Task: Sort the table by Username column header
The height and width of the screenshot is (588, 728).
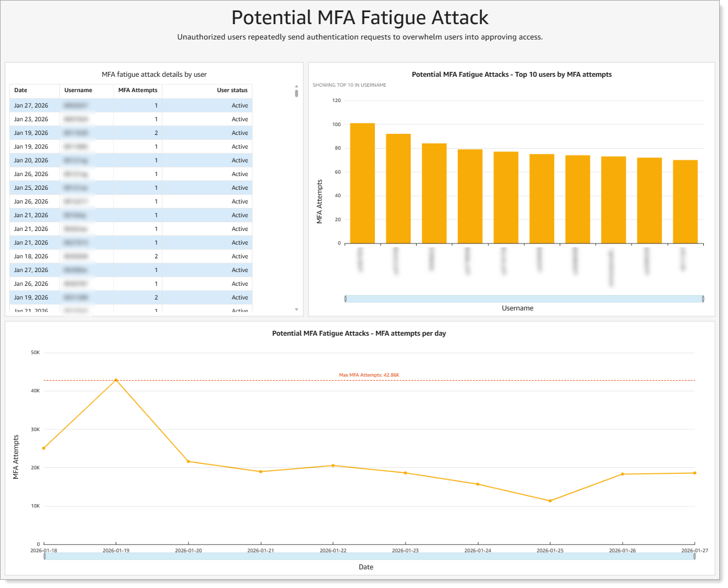Action: [78, 90]
